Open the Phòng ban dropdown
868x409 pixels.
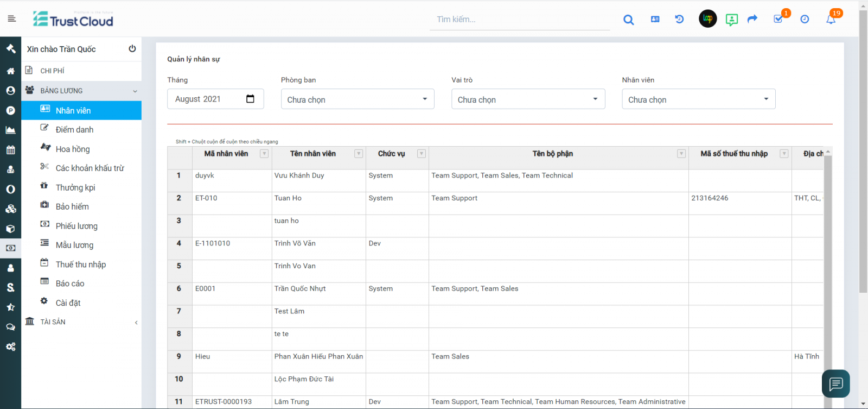click(x=358, y=99)
